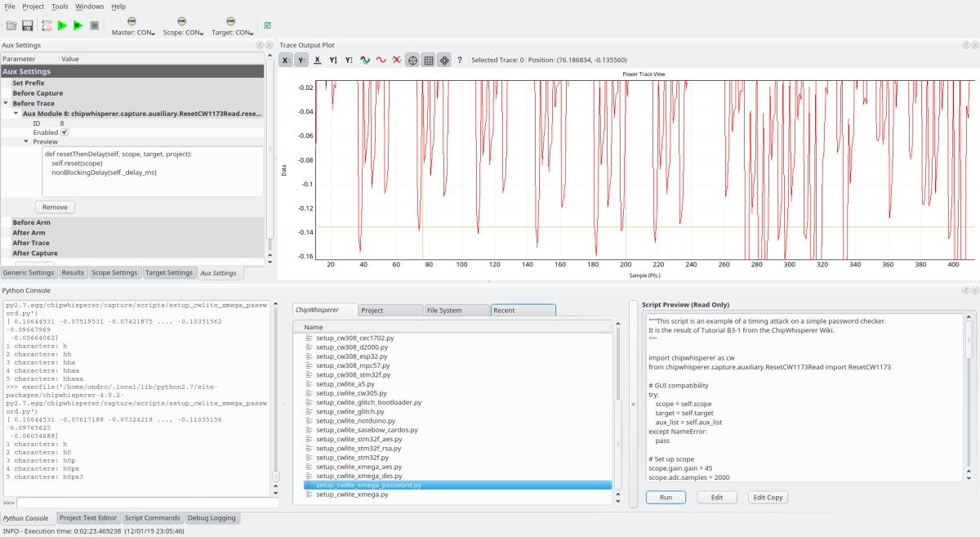Collapse the Before Trace tree section
Viewport: 980px width, 537px height.
(x=6, y=104)
